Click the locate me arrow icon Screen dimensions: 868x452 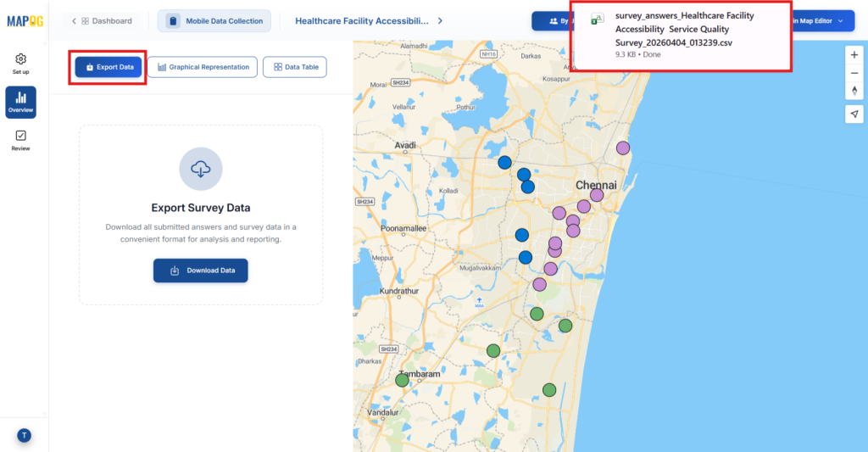click(x=854, y=114)
